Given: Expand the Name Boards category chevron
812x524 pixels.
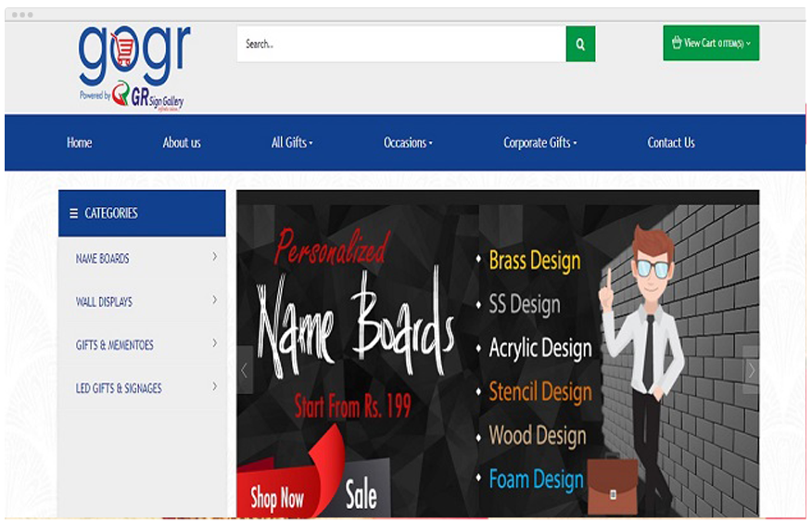Looking at the screenshot, I should [214, 257].
